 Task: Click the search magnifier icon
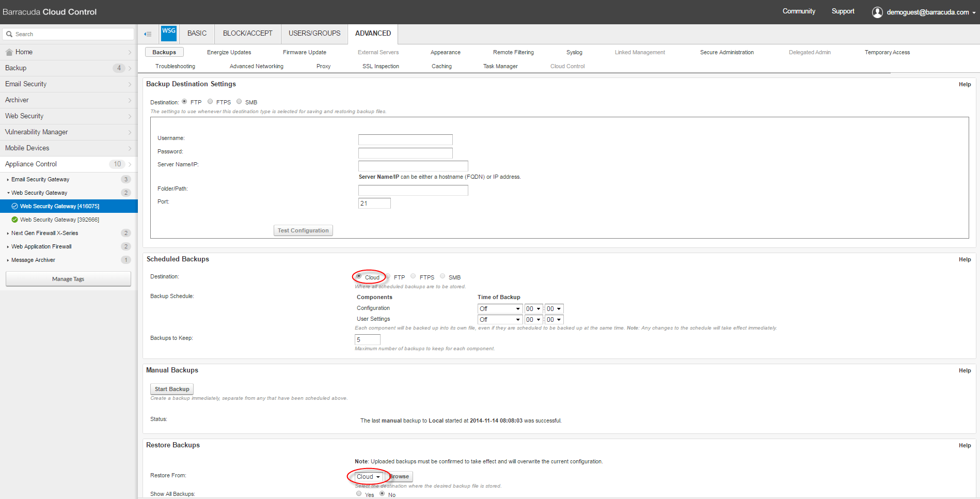click(9, 34)
